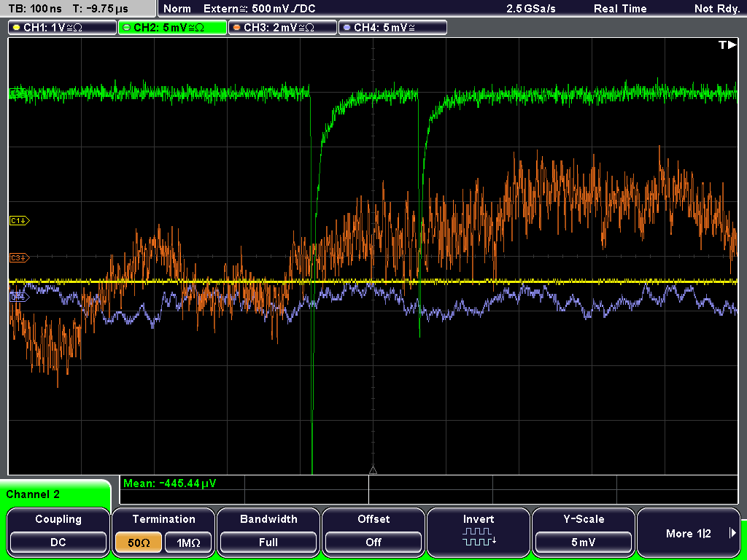
Task: Click the T: -9.75 µs trigger time readout
Action: (101, 9)
